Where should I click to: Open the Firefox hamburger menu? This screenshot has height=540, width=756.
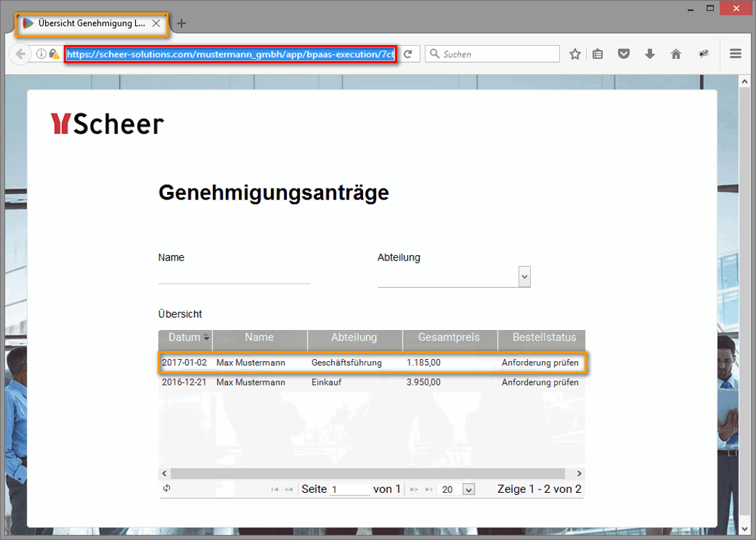pos(735,53)
